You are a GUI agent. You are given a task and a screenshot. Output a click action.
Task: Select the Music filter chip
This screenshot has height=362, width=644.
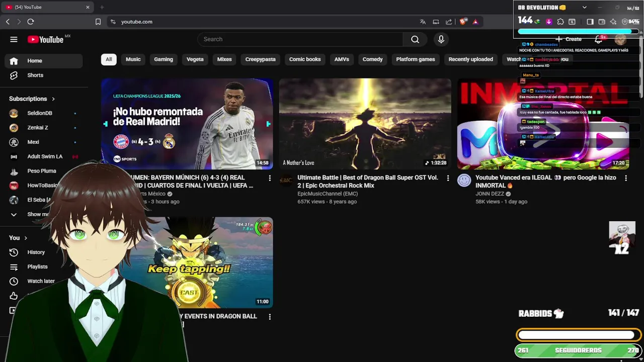133,59
